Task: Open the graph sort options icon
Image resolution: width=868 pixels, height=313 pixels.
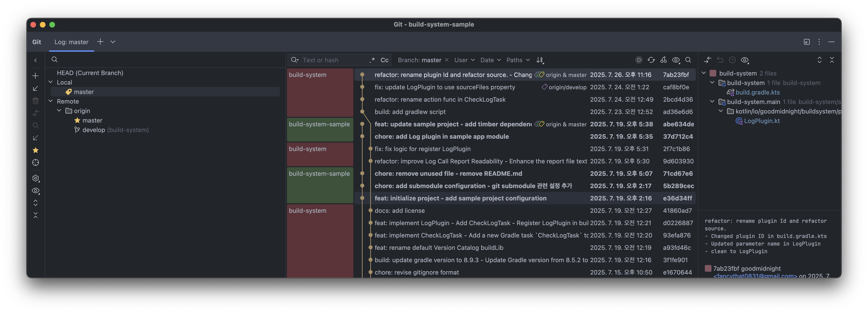Action: click(x=540, y=60)
